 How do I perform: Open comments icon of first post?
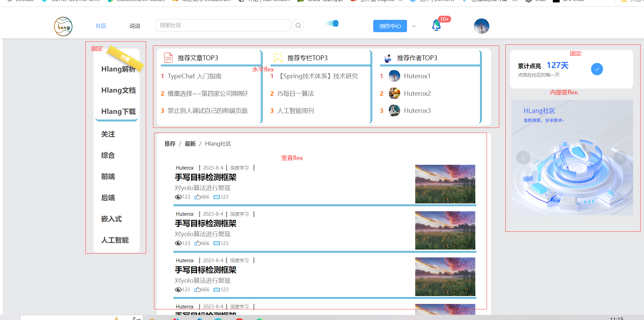[216, 197]
